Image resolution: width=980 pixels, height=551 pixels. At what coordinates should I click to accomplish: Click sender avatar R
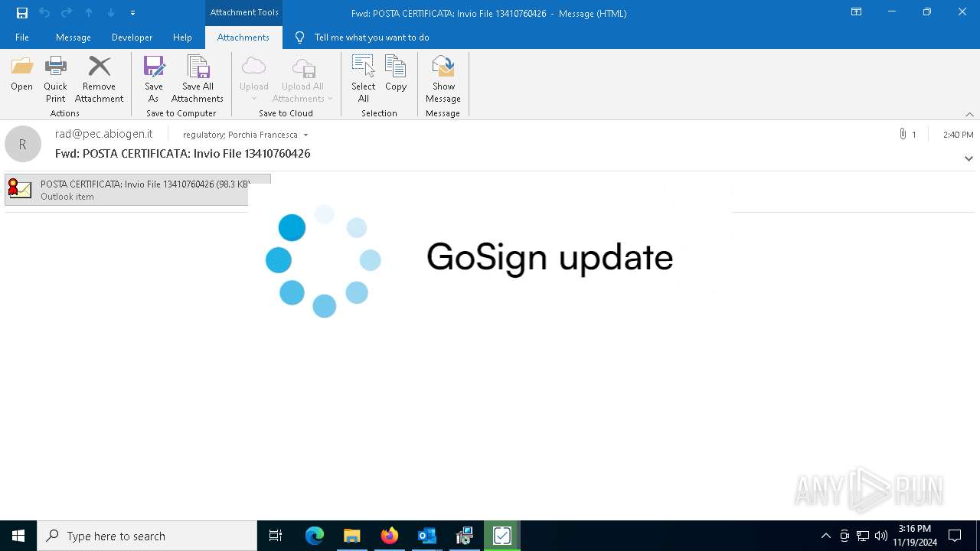23,144
